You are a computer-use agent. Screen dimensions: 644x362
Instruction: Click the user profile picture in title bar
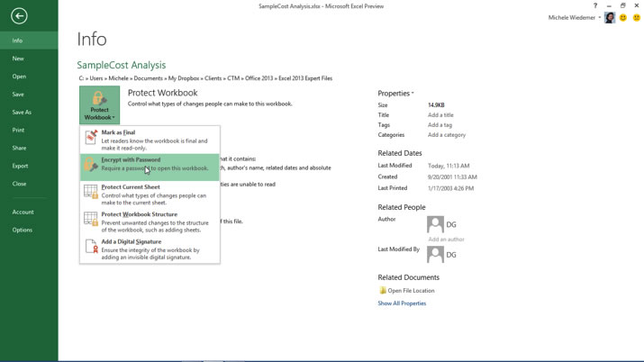coord(610,18)
